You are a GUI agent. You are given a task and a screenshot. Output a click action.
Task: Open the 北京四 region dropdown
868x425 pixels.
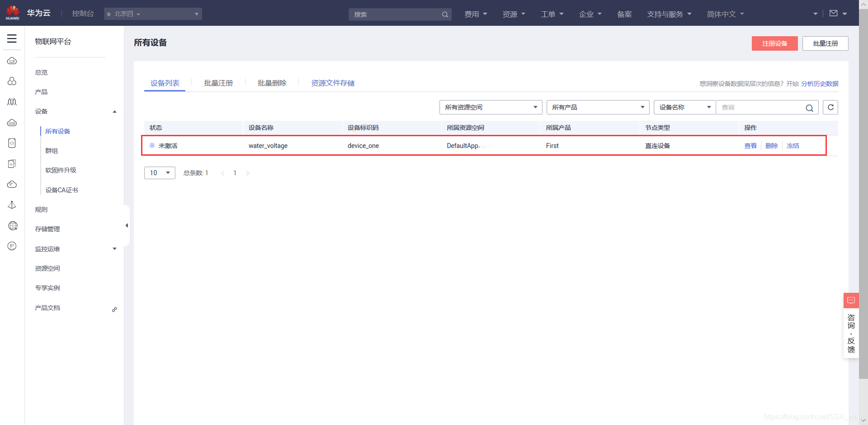point(153,14)
